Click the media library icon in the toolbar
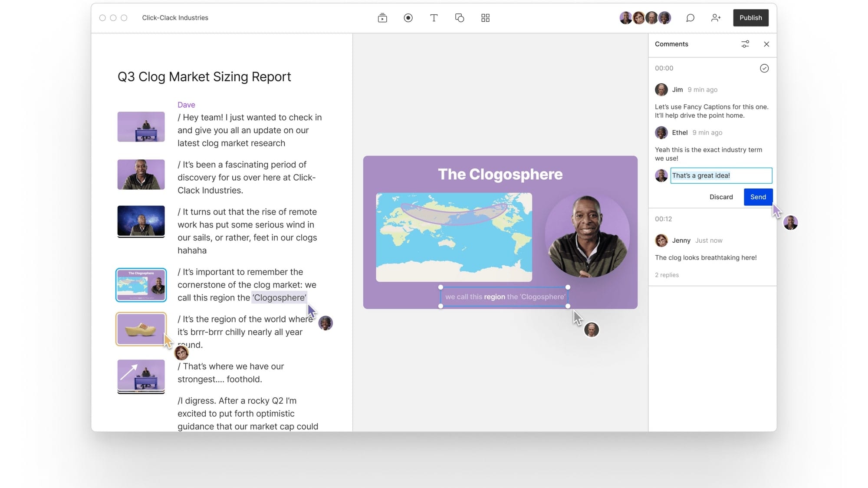 [382, 18]
